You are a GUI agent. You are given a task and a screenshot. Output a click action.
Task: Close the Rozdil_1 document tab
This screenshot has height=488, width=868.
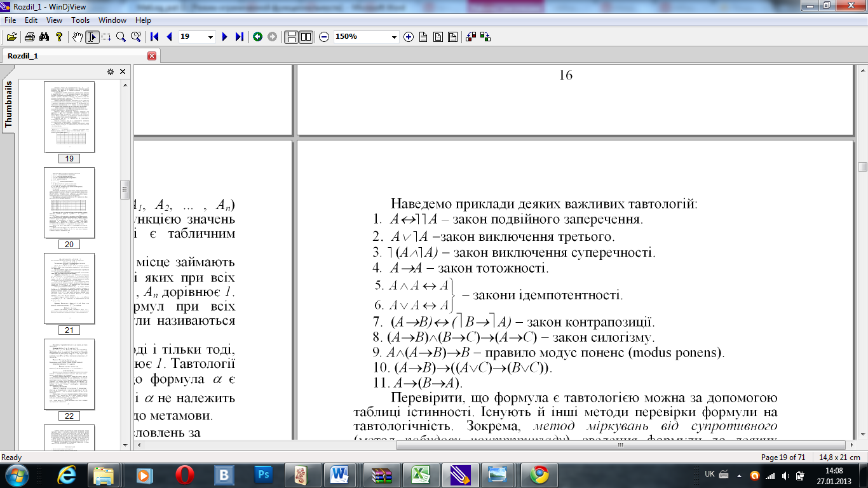(x=152, y=56)
